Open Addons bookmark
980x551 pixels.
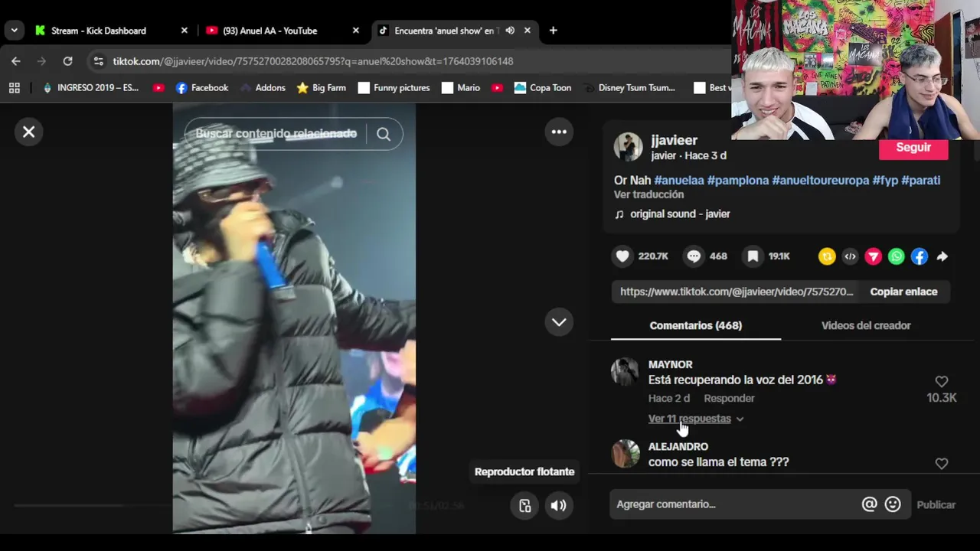click(x=262, y=88)
